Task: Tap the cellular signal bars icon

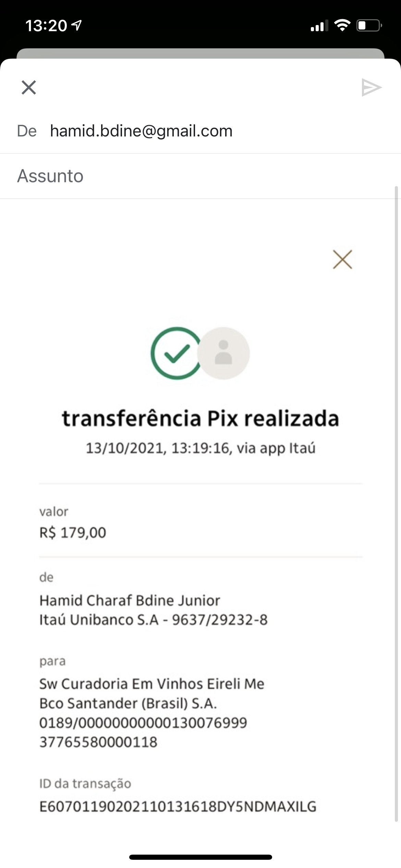Action: click(318, 26)
